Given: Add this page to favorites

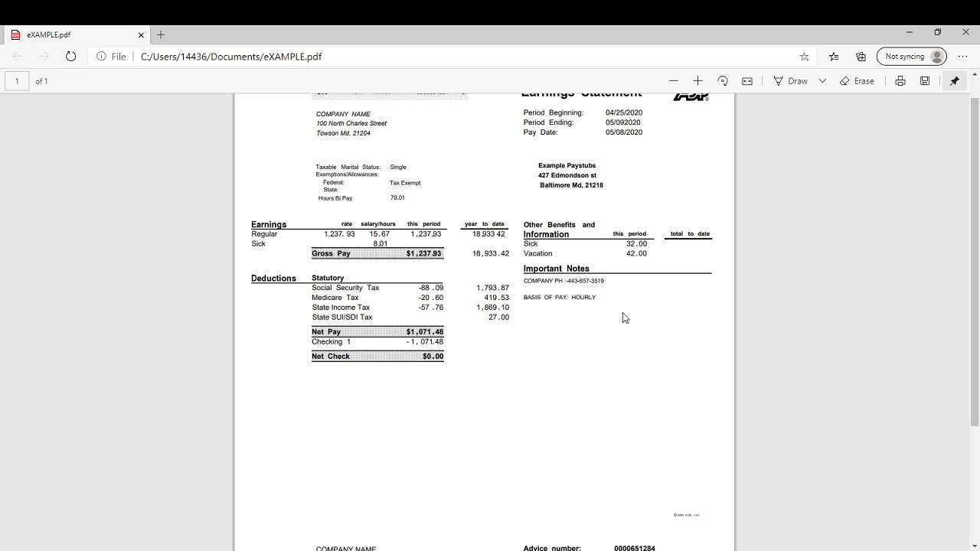Looking at the screenshot, I should pos(804,57).
